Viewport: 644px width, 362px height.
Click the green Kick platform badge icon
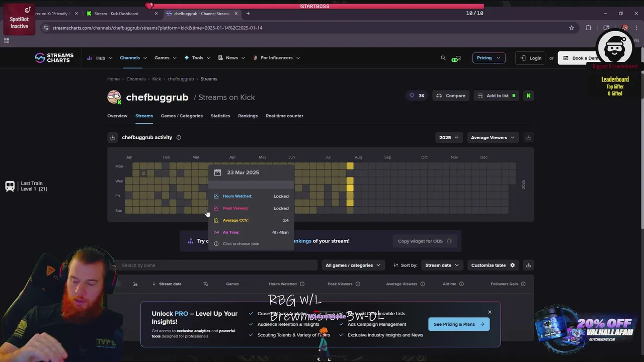tap(528, 96)
